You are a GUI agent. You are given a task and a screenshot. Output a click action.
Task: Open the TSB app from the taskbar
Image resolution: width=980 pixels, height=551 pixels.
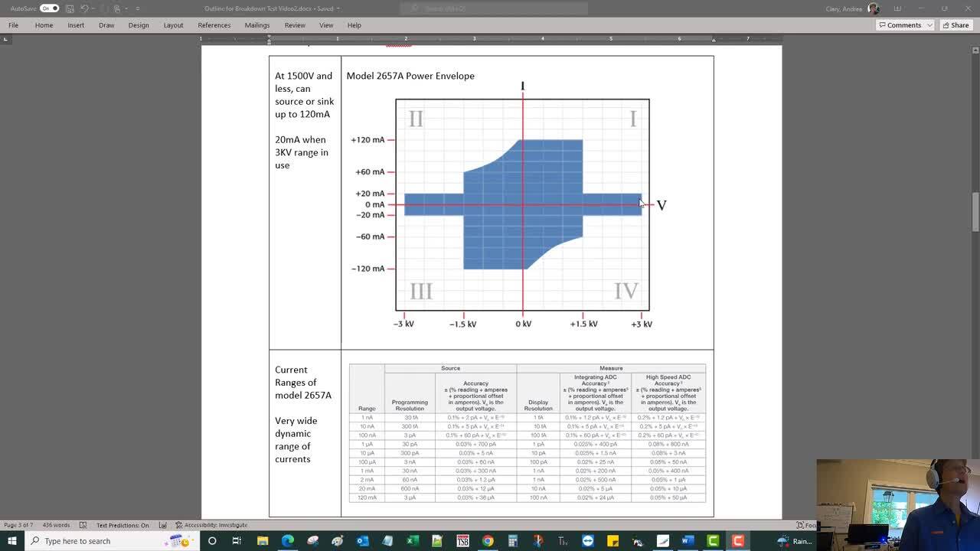point(462,541)
